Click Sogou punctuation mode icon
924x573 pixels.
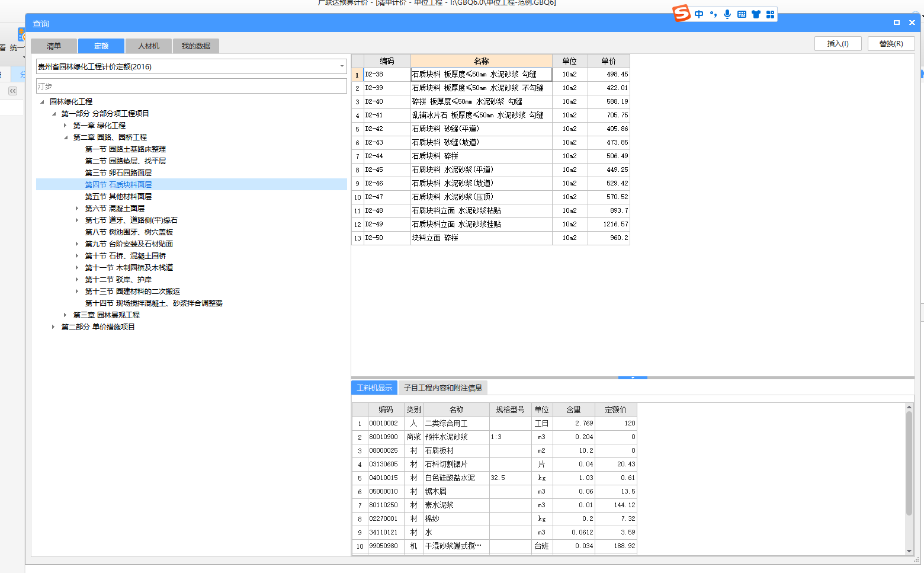point(713,14)
